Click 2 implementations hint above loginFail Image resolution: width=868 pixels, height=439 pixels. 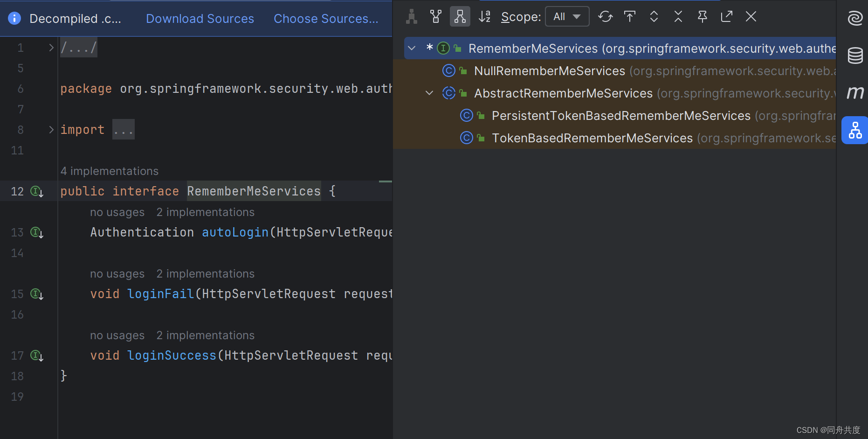[x=206, y=274]
